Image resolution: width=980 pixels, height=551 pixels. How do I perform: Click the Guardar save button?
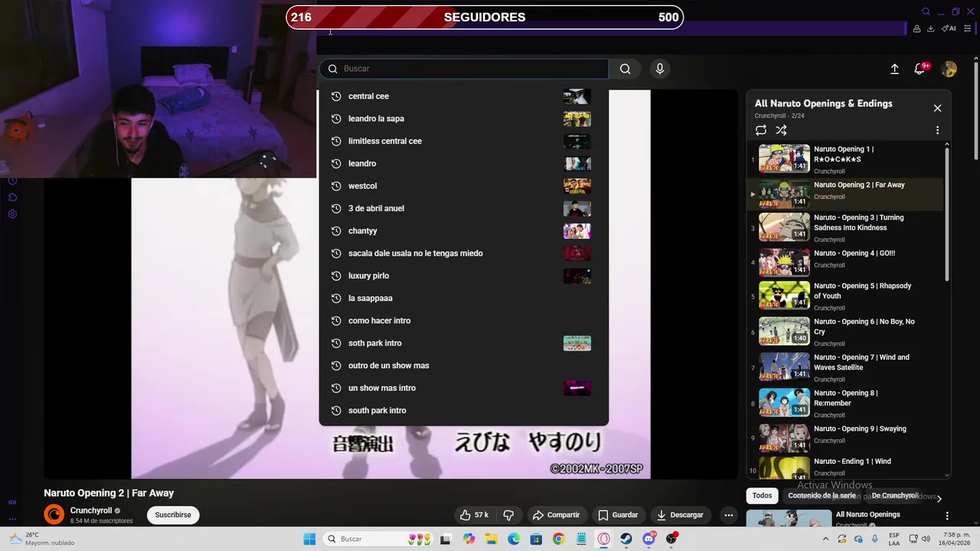point(618,515)
